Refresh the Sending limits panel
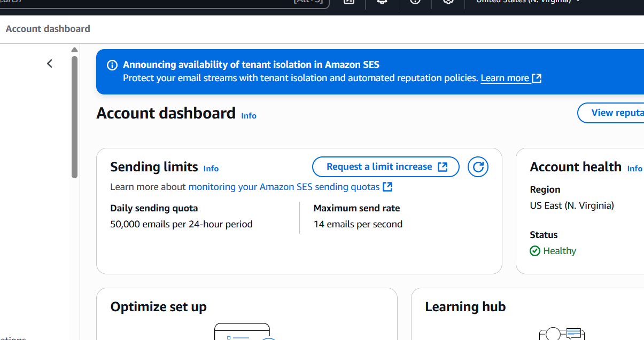This screenshot has width=644, height=340. [x=478, y=167]
